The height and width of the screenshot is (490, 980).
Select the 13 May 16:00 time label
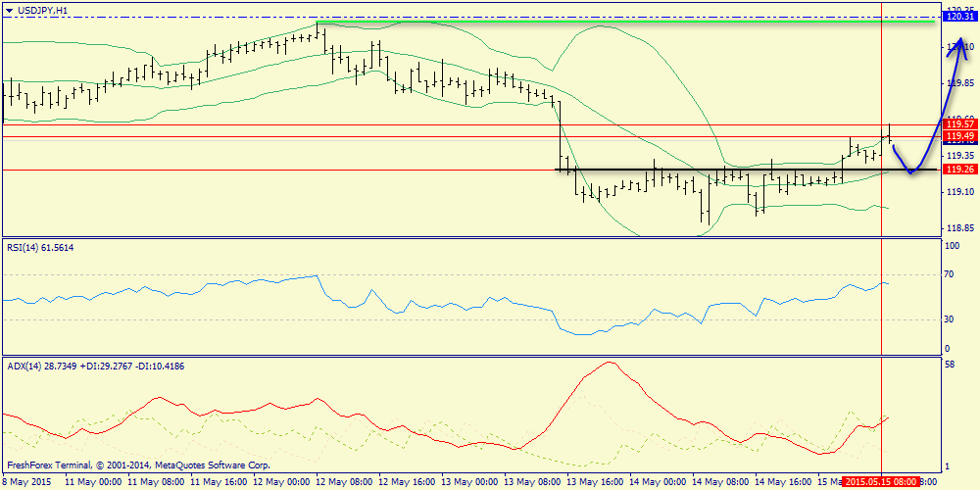tap(595, 482)
